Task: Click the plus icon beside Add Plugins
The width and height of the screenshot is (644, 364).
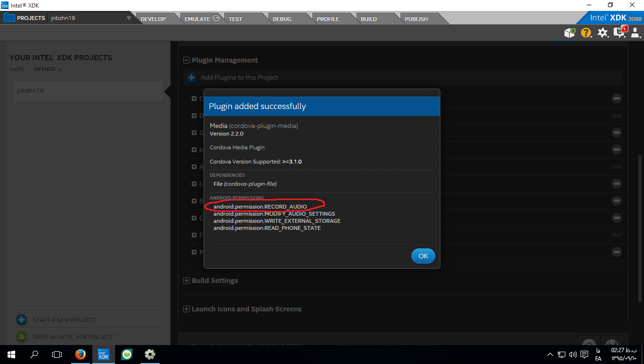Action: [x=191, y=77]
